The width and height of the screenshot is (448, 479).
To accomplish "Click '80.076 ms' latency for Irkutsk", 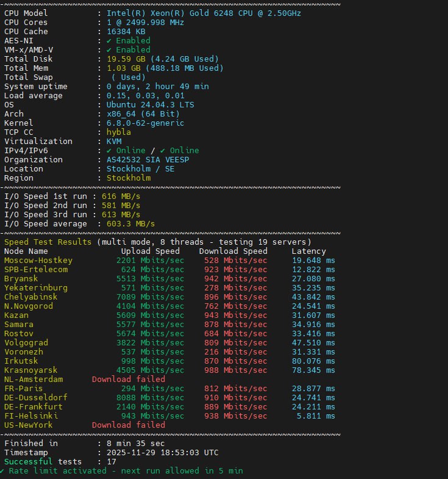I will tap(313, 361).
